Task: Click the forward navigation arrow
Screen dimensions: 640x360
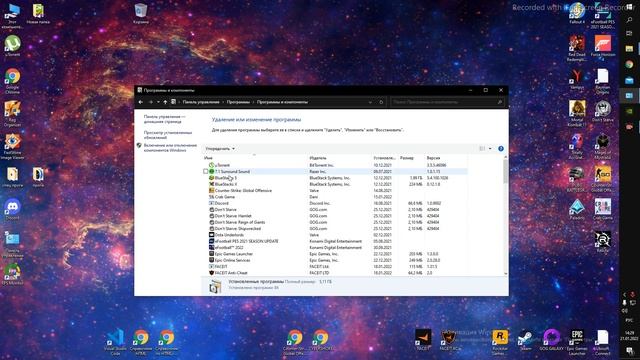Action: click(x=150, y=102)
